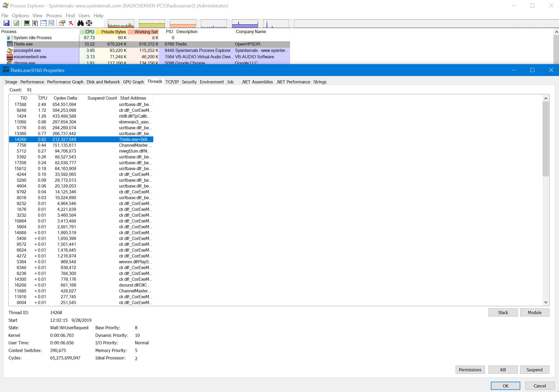The width and height of the screenshot is (559, 392).
Task: Open the yellow commit history mini graph
Action: (152, 24)
